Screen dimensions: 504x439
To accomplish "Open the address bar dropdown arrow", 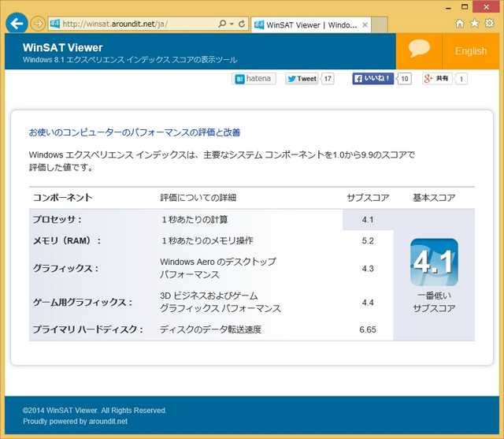I will (x=232, y=24).
